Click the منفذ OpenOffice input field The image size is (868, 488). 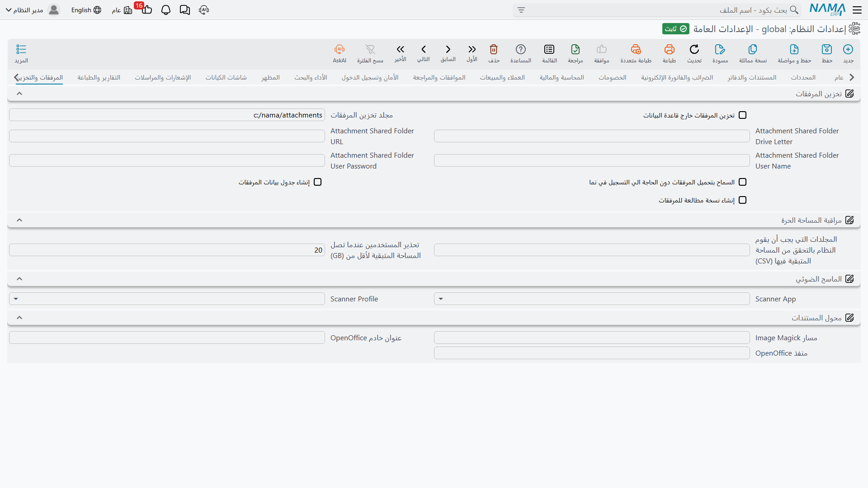[x=592, y=353]
